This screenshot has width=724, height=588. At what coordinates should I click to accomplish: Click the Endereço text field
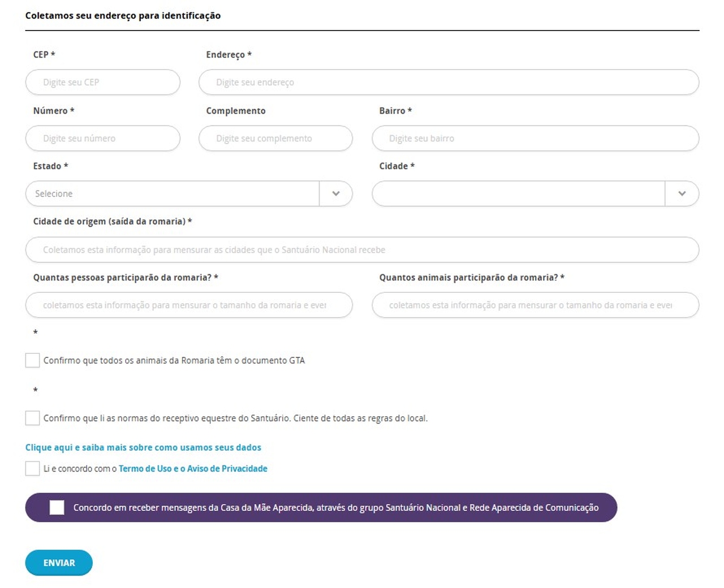coord(449,83)
